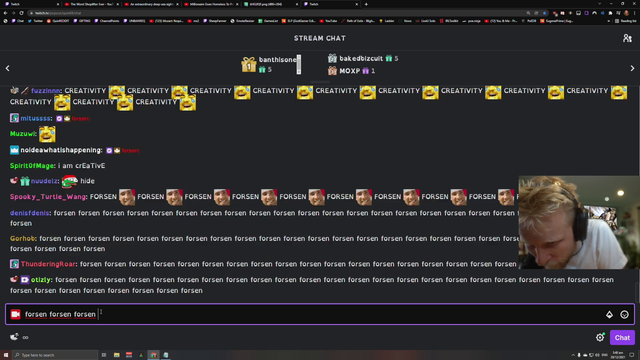The height and width of the screenshot is (360, 640).
Task: Click Windows taskbar search box
Action: 55,355
